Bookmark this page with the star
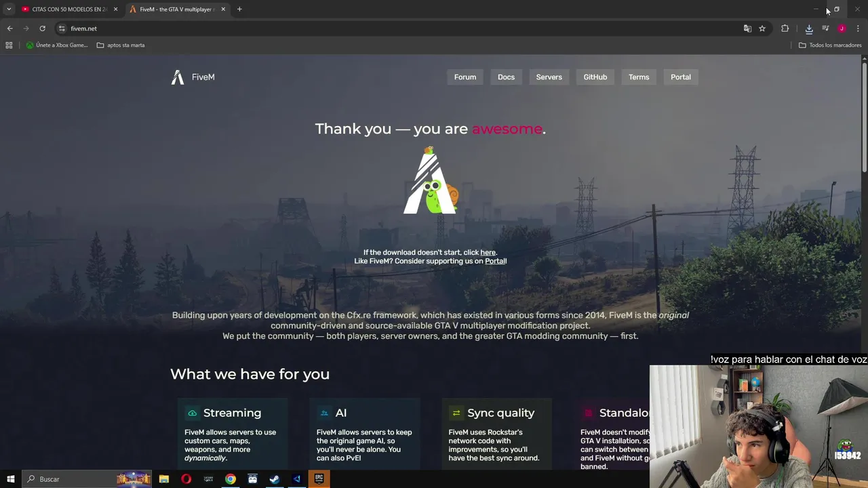 [762, 28]
